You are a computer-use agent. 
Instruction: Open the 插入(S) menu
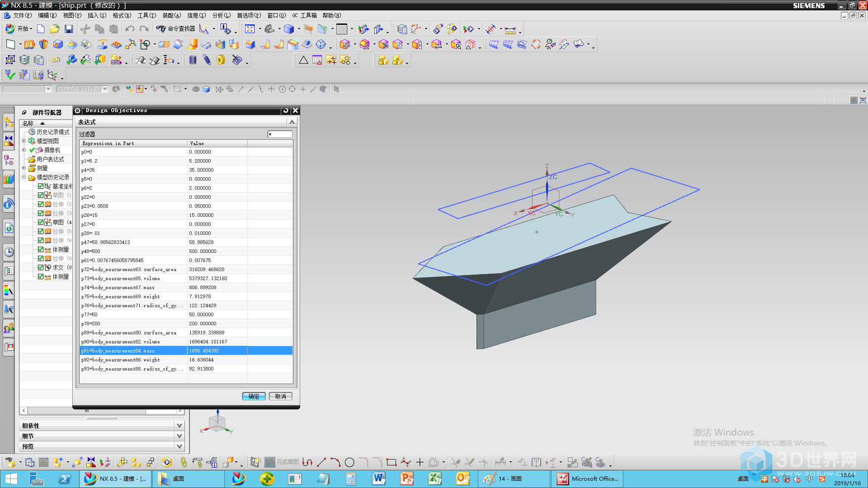tap(97, 15)
